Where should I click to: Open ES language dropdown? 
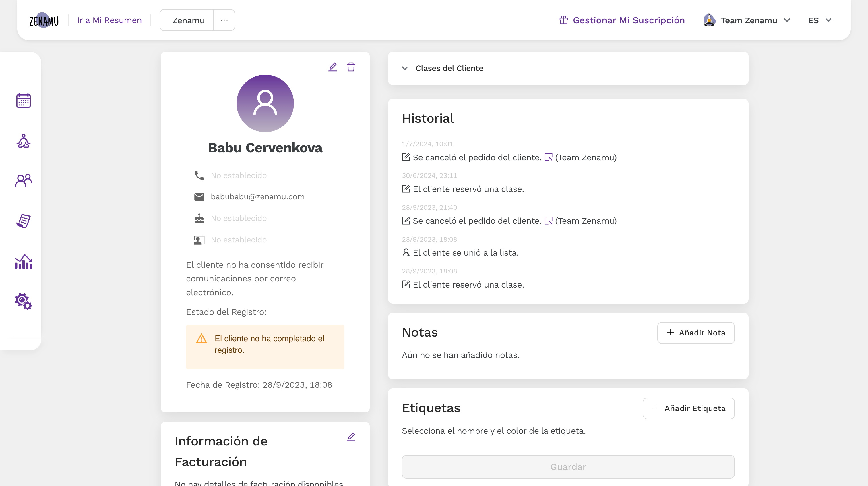tap(820, 20)
